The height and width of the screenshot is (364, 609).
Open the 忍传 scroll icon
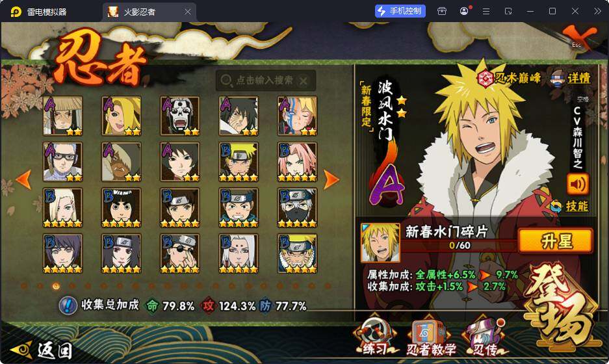[485, 337]
